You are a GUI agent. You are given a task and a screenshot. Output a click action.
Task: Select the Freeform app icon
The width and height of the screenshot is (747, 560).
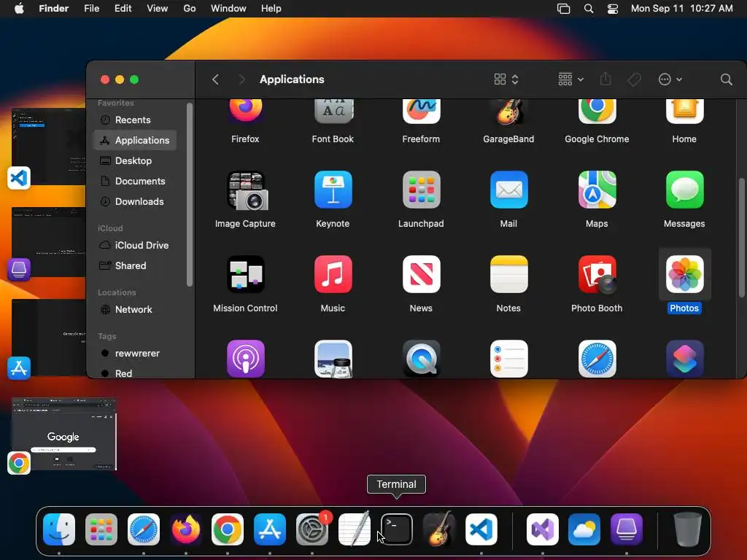click(x=421, y=112)
